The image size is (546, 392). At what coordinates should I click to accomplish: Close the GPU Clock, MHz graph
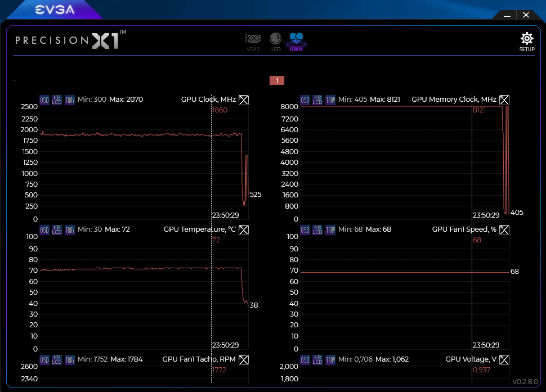(x=244, y=100)
